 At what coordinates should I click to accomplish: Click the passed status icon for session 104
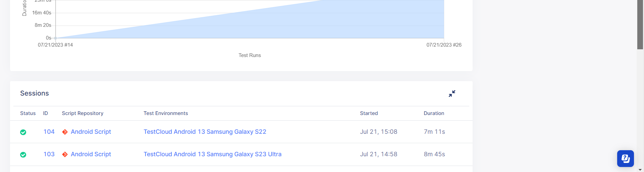point(23,132)
